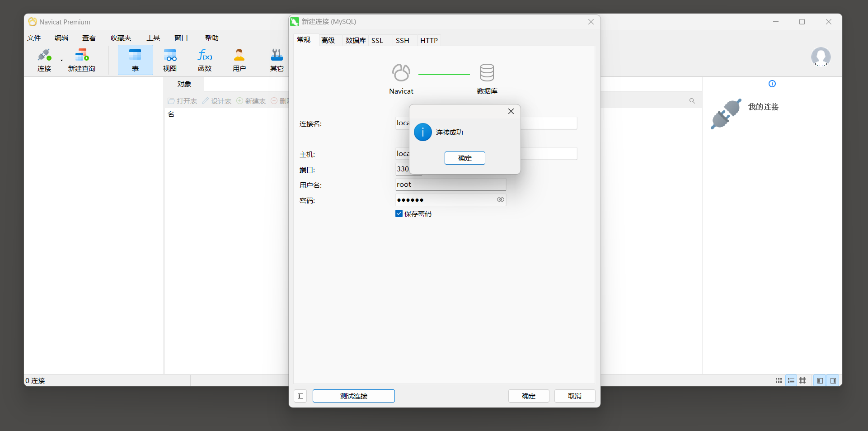Switch to the 数据库 tab
The width and height of the screenshot is (868, 431).
(356, 41)
